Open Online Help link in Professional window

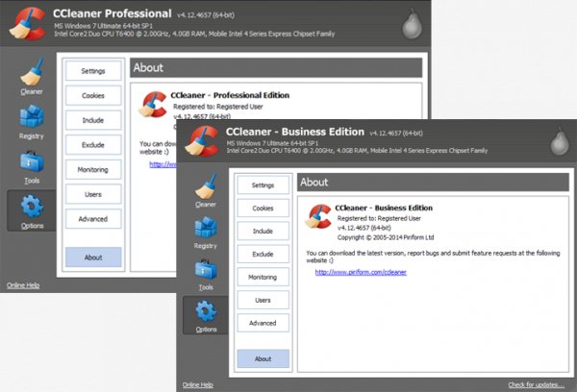pyautogui.click(x=23, y=285)
